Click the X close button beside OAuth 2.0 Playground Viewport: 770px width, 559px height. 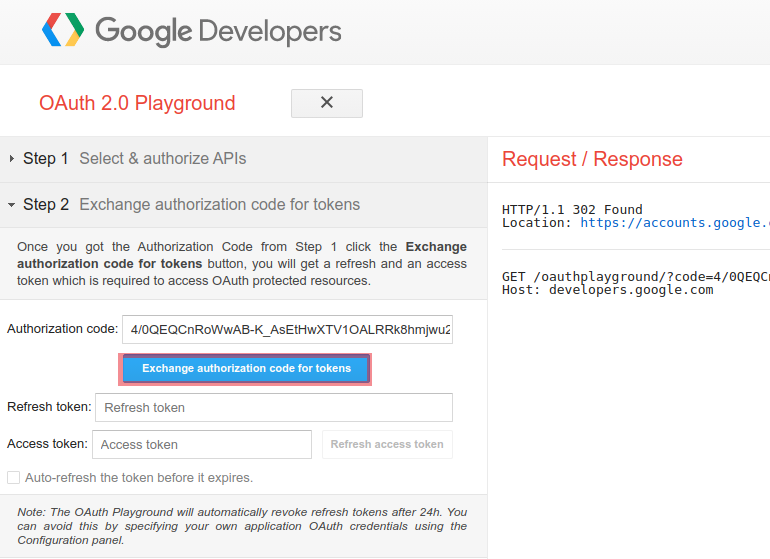click(x=327, y=103)
